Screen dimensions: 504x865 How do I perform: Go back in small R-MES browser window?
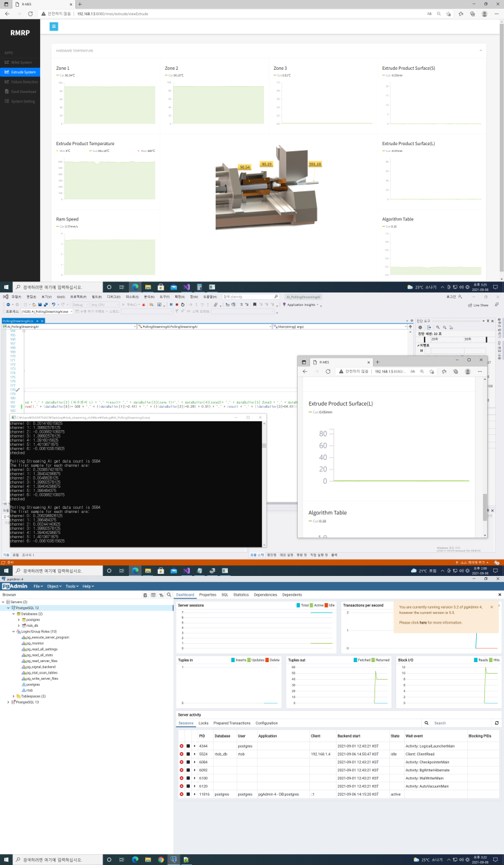coord(305,371)
